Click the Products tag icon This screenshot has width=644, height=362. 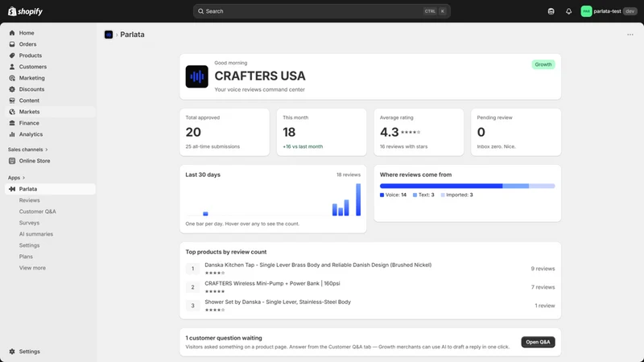tap(12, 56)
